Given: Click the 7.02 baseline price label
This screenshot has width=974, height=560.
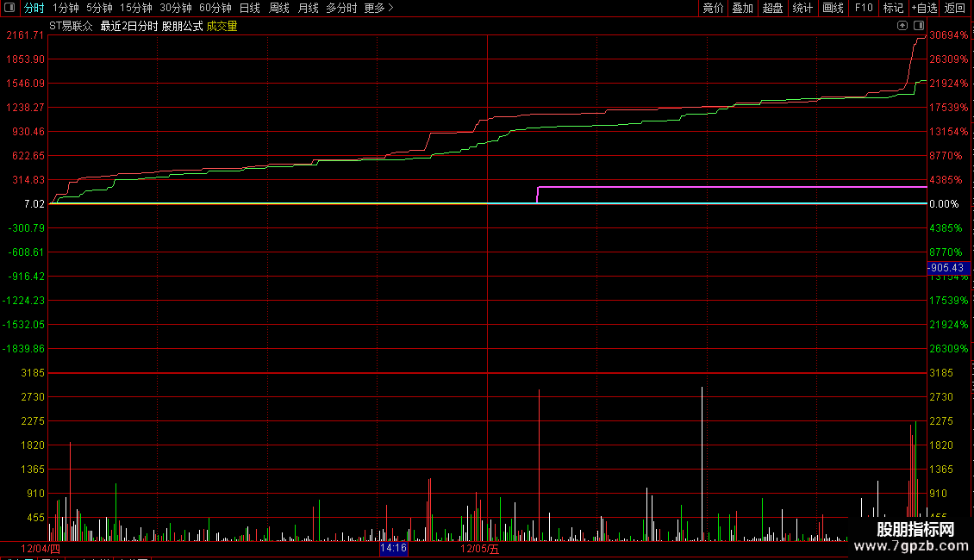Looking at the screenshot, I should click(34, 204).
